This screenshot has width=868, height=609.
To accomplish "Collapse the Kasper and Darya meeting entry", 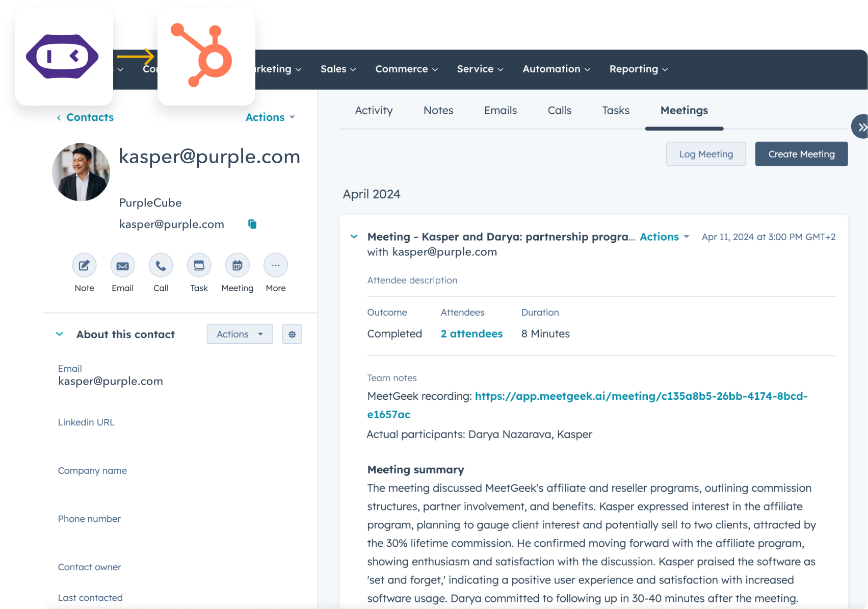I will point(354,237).
